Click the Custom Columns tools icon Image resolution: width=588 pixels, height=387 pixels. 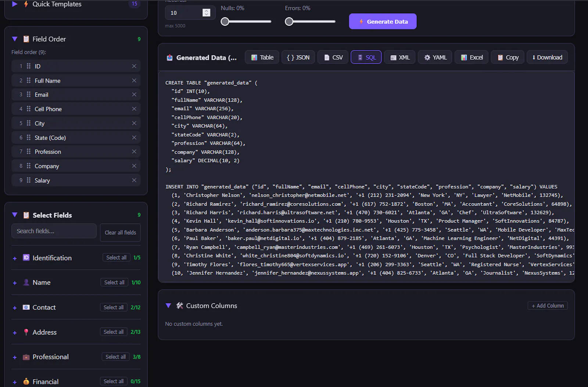[x=180, y=306]
